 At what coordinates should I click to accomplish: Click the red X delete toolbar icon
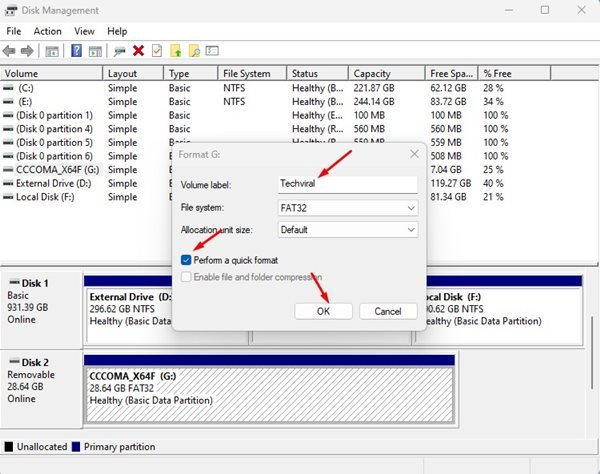(138, 51)
